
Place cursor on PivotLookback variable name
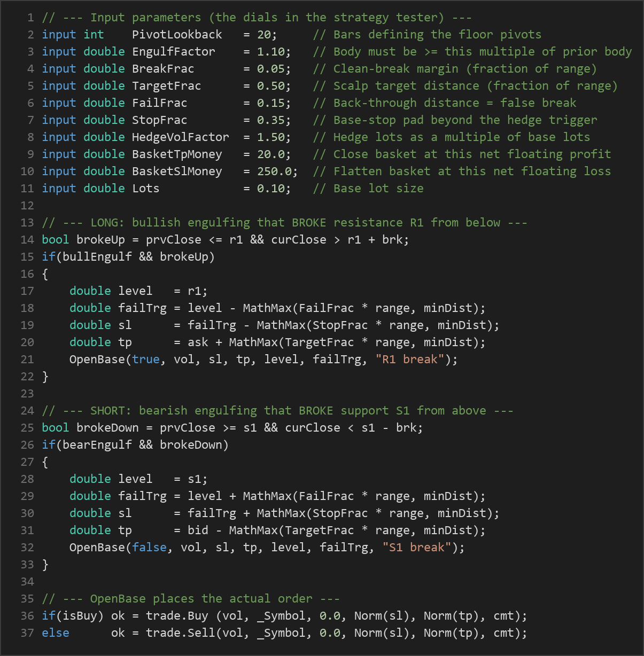(x=177, y=35)
